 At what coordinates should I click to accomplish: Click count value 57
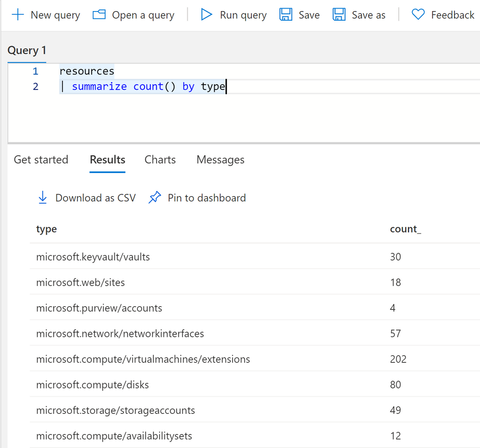[x=395, y=334]
